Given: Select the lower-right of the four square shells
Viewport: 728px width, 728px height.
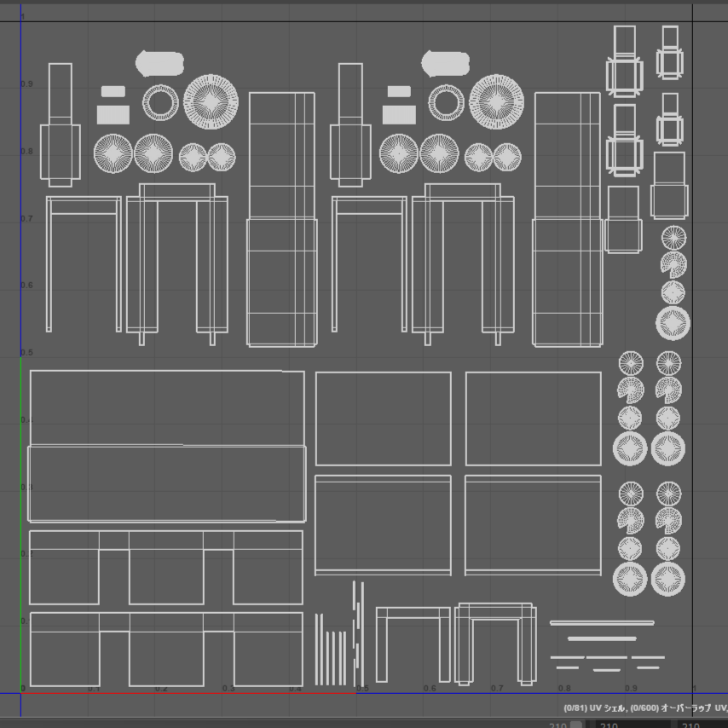Looking at the screenshot, I should 533,524.
